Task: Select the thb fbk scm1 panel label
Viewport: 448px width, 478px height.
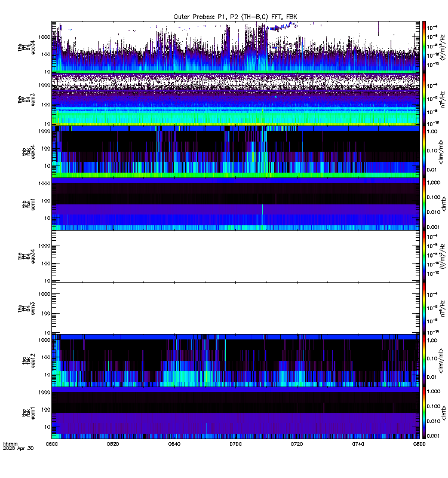Action: click(x=28, y=204)
